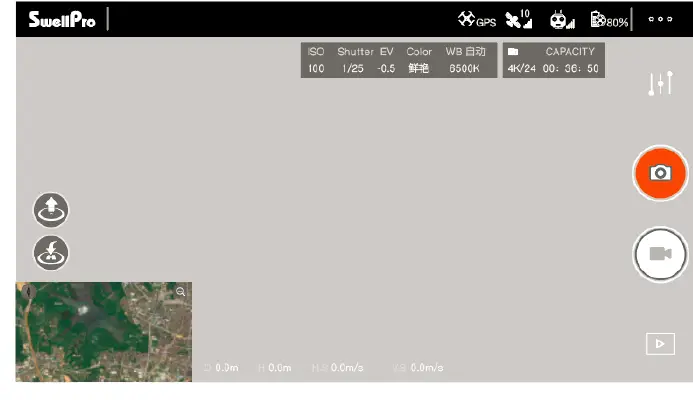693x400 pixels.
Task: Take a photo with the orange shutter button
Action: point(660,173)
